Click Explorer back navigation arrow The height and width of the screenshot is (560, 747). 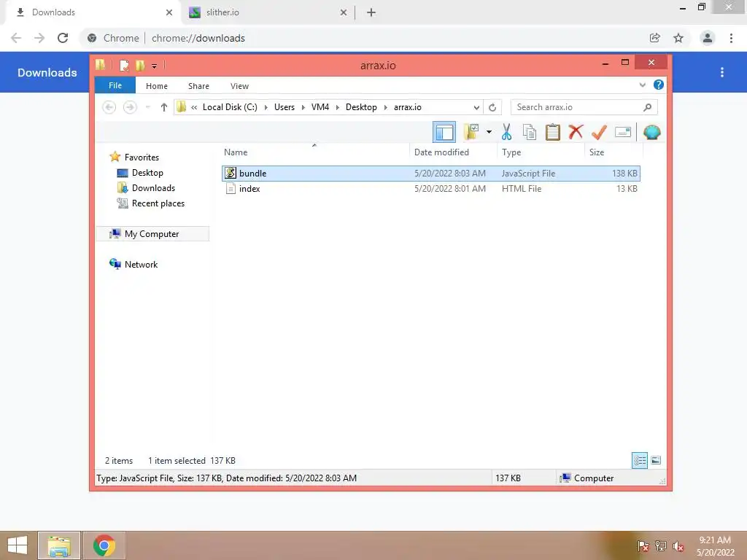pyautogui.click(x=109, y=107)
